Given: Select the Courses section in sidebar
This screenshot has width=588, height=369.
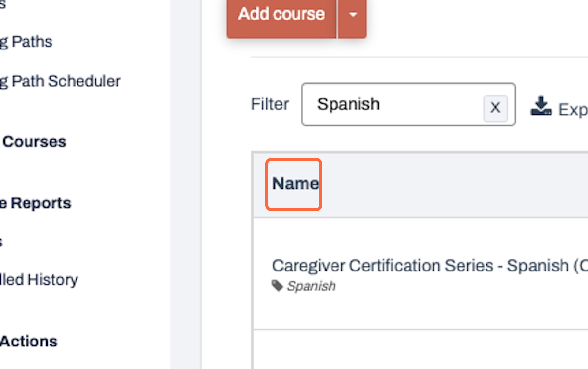Looking at the screenshot, I should click(x=34, y=142).
